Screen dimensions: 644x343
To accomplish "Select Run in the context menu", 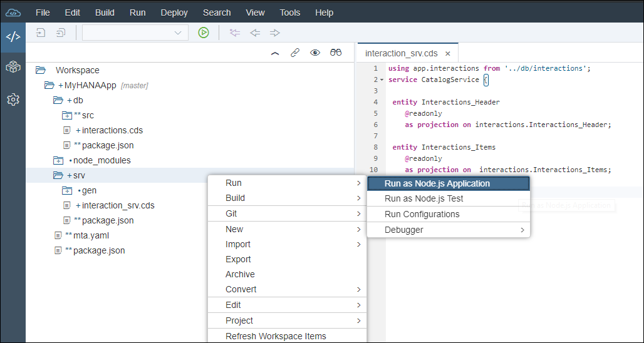I will point(287,183).
